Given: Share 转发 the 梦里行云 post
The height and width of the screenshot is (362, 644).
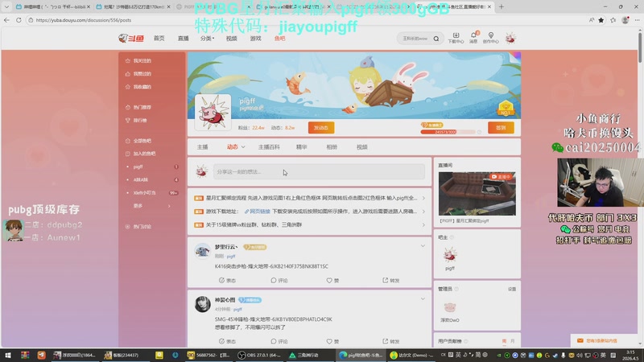Looking at the screenshot, I should coord(391,280).
